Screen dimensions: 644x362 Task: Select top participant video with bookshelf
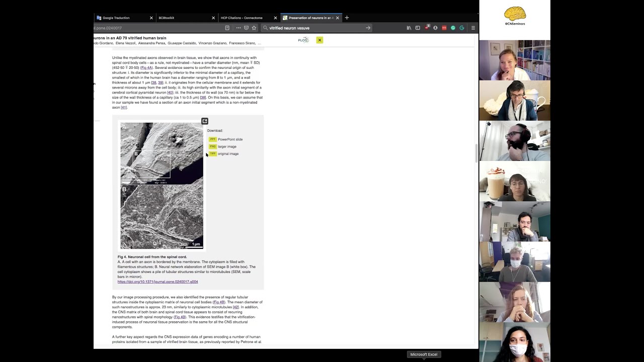click(x=515, y=60)
